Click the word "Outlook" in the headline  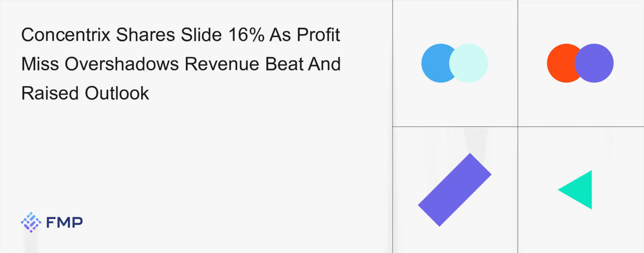(117, 93)
